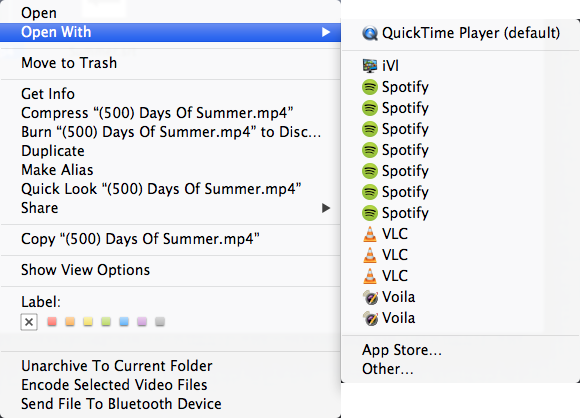Click the second Voila icon
580x418 pixels.
tap(370, 318)
